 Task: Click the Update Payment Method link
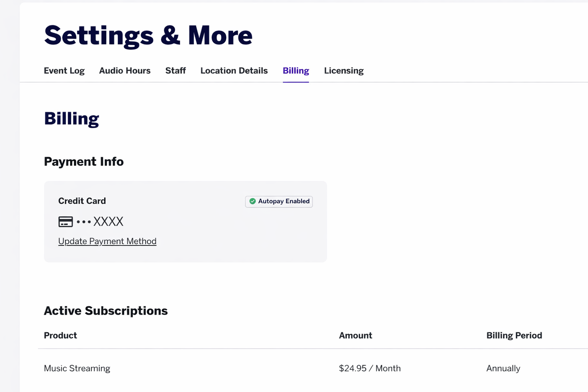click(107, 241)
